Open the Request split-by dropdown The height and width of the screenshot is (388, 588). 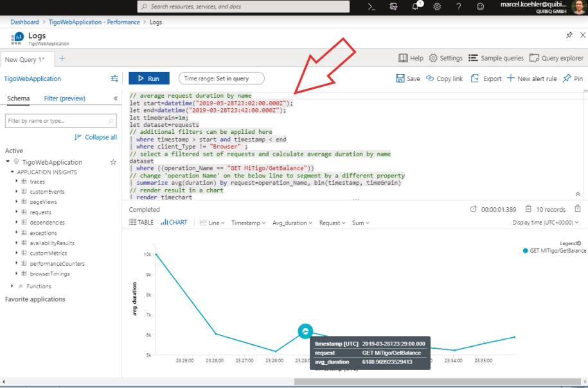[x=332, y=223]
